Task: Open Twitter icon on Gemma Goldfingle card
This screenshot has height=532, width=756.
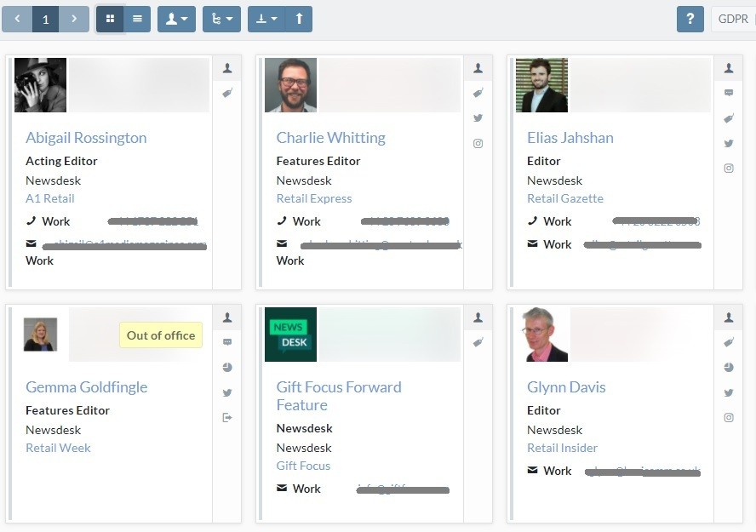Action: pos(227,392)
